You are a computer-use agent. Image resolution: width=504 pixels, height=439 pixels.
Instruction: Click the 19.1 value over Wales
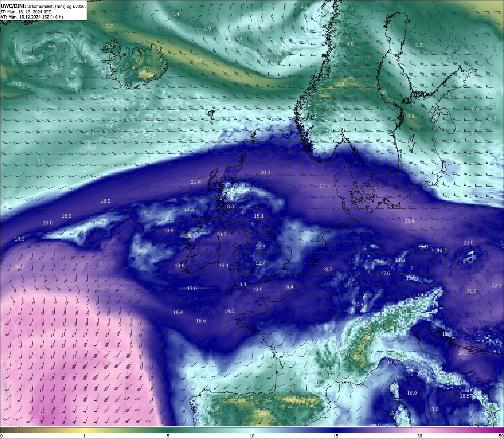224,265
